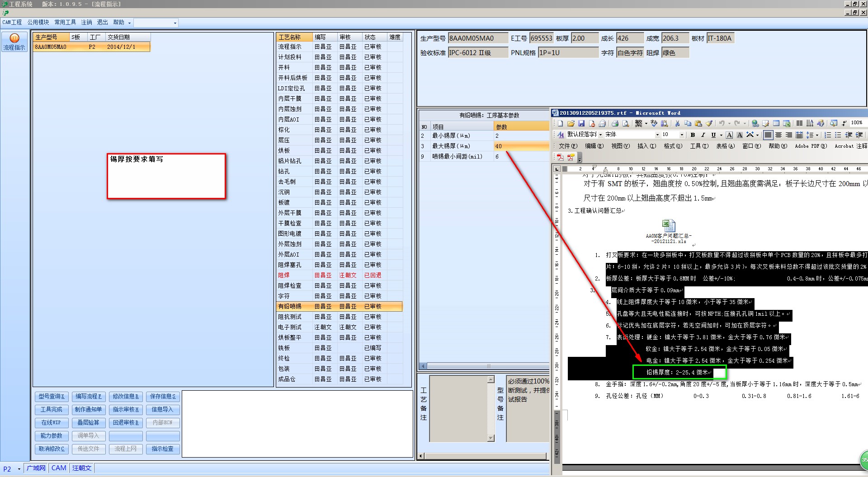Open the font size 10 dropdown
The image size is (868, 477).
pos(682,135)
